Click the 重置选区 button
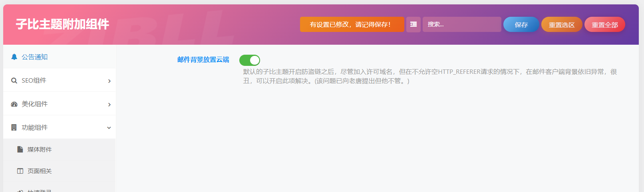The width and height of the screenshot is (644, 192). point(562,24)
